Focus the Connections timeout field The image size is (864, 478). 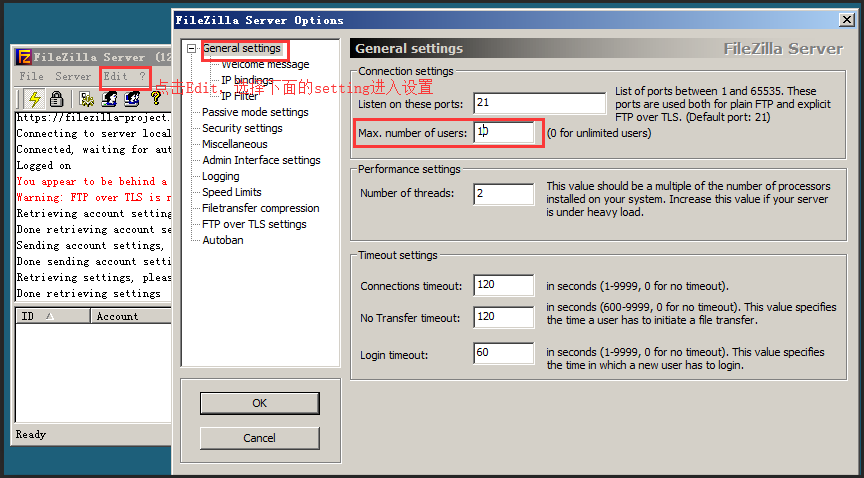[x=504, y=285]
